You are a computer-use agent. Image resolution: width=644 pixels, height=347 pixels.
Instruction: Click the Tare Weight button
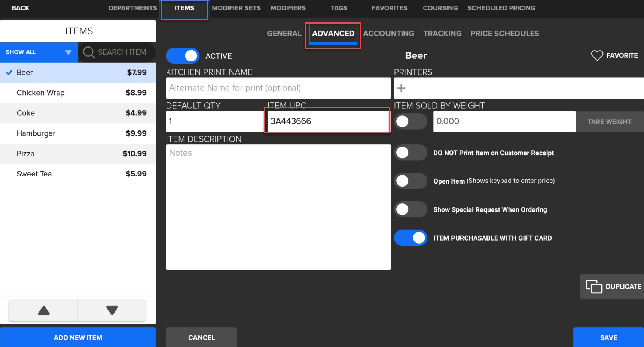(x=609, y=122)
